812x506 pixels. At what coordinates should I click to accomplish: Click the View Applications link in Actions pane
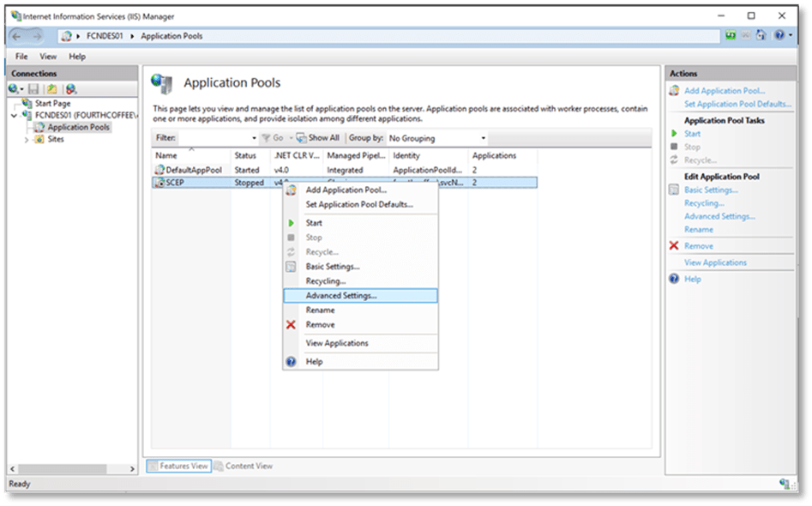click(x=715, y=262)
